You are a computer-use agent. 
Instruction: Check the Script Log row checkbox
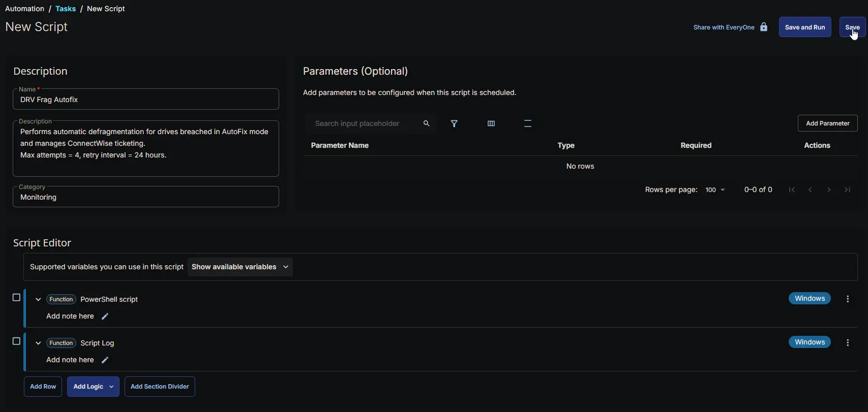[x=16, y=341]
